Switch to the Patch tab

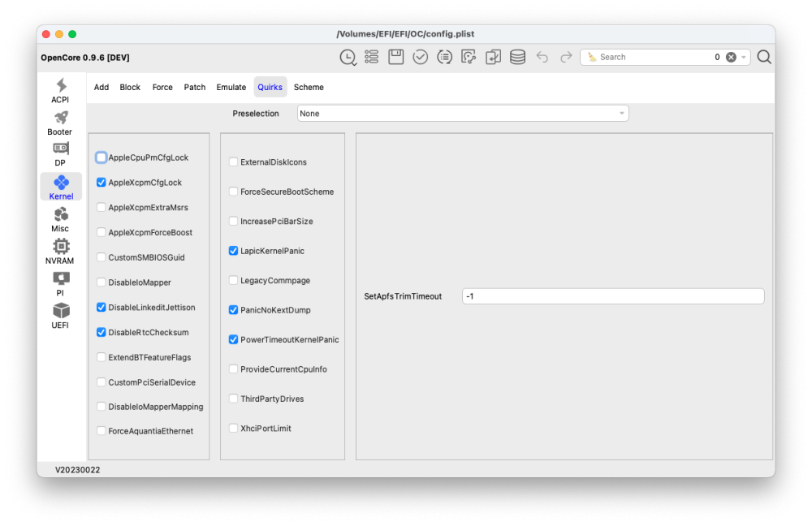point(195,87)
